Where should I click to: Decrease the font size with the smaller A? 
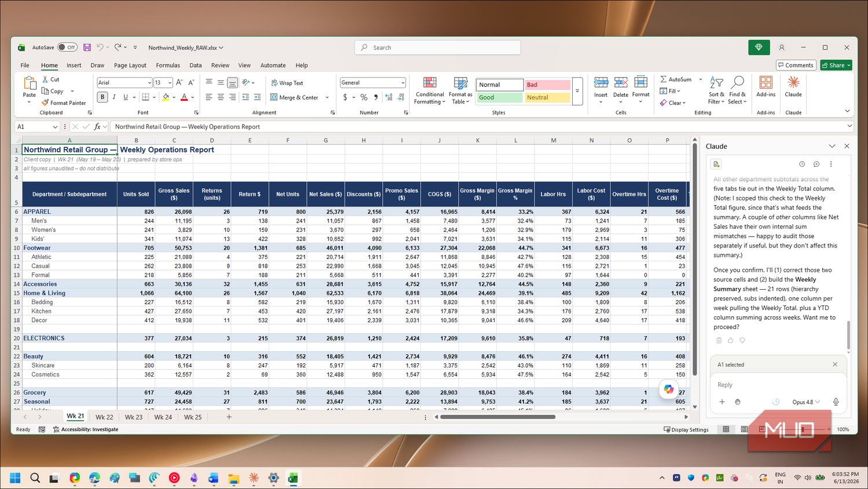(x=191, y=83)
